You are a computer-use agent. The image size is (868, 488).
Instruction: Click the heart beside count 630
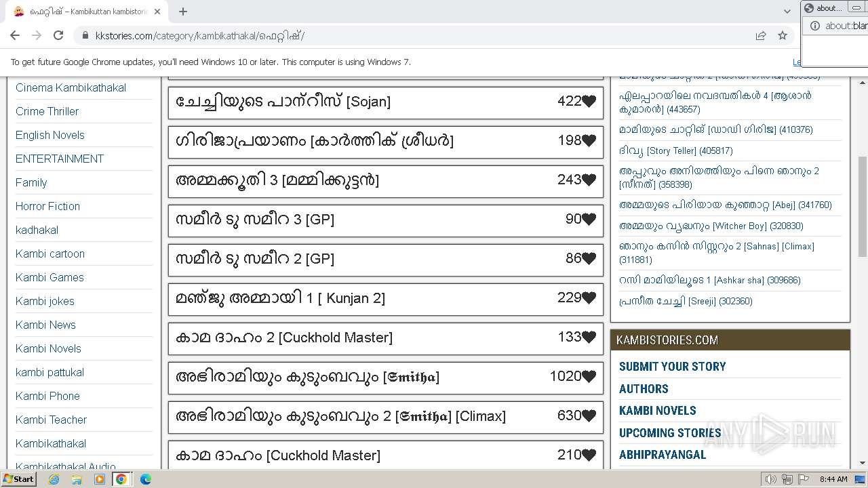589,416
